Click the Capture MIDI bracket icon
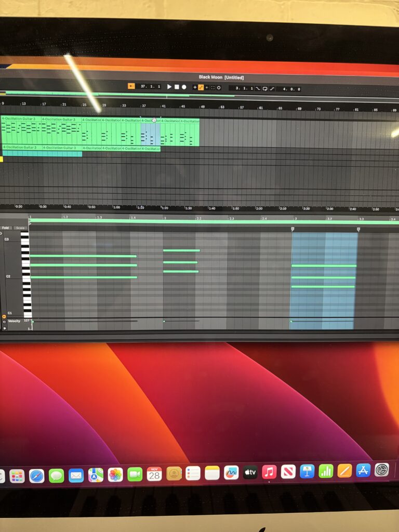Image resolution: width=399 pixels, height=532 pixels. point(213,87)
